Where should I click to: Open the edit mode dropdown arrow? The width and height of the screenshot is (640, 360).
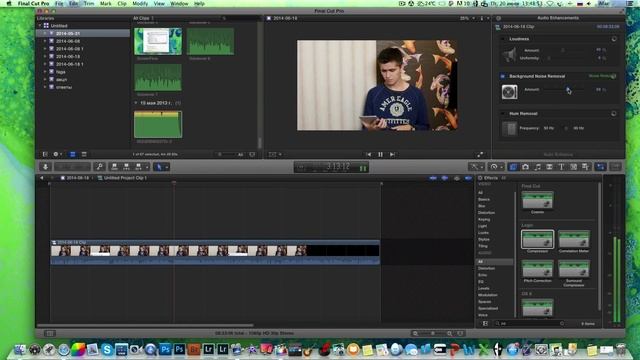coord(147,167)
